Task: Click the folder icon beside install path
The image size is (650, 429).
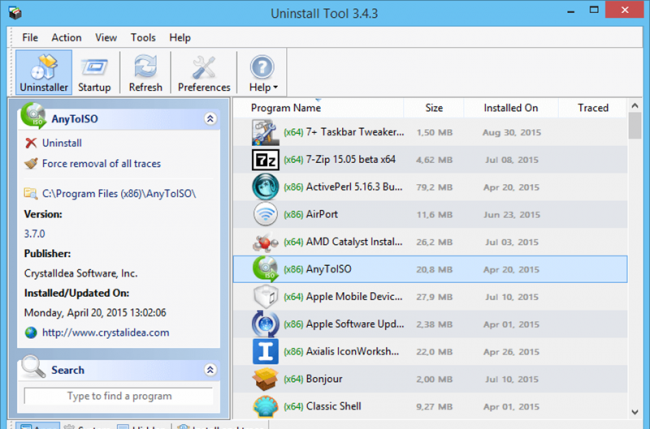Action: click(x=31, y=193)
